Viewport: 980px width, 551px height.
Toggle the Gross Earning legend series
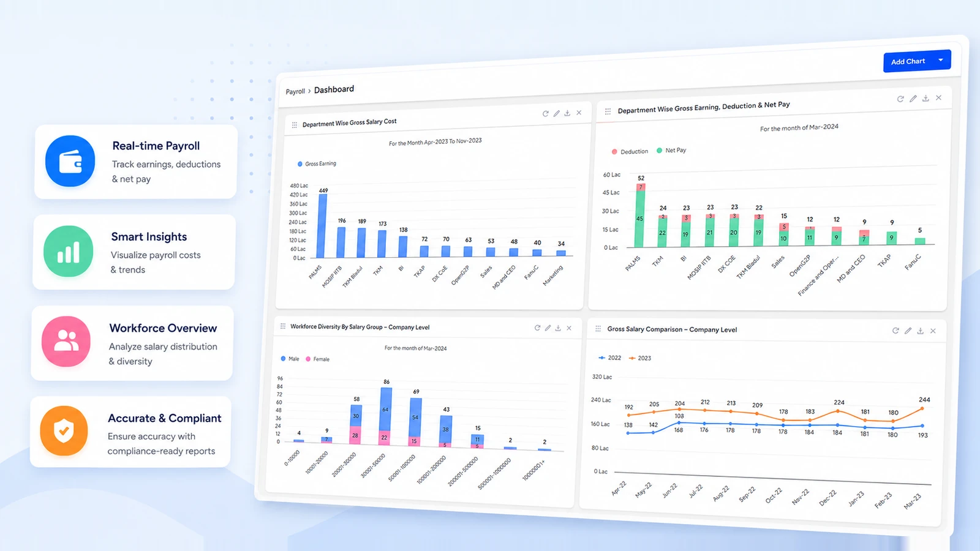[317, 163]
